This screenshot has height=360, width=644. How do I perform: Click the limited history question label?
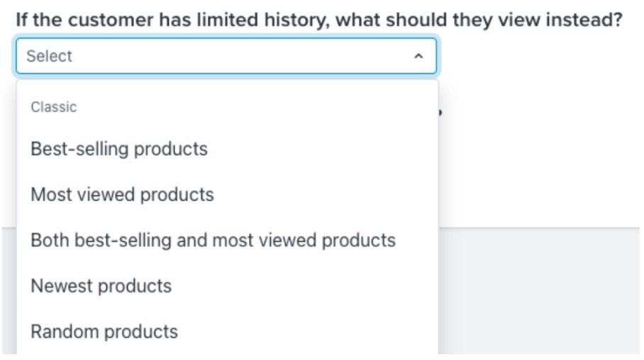click(318, 19)
